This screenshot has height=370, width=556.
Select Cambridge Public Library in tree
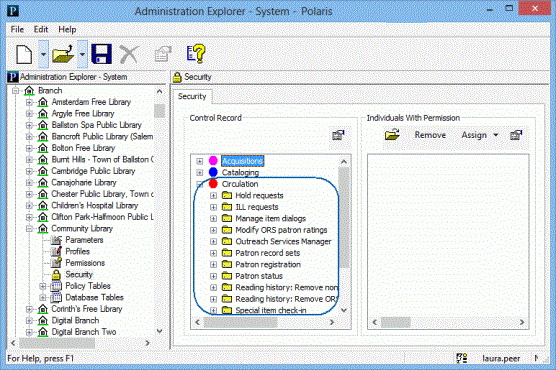point(93,171)
